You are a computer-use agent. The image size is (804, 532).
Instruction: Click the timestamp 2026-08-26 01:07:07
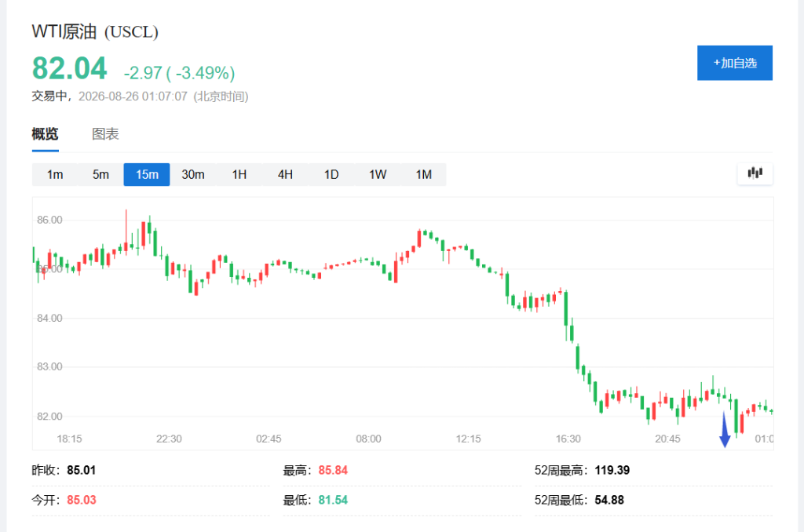133,97
